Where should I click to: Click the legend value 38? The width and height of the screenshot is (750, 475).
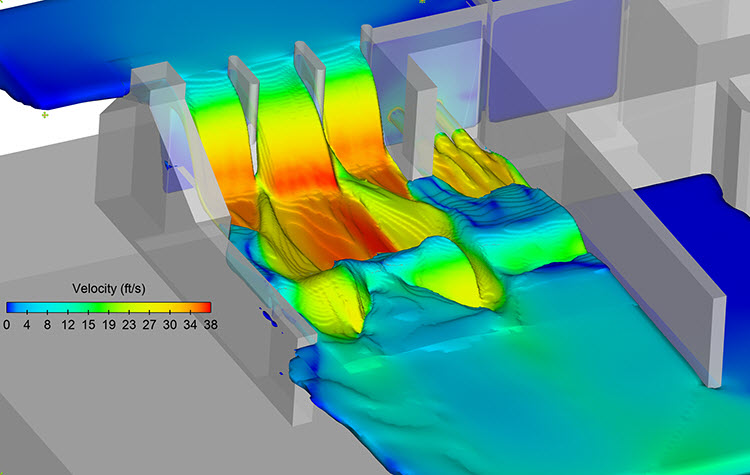click(x=210, y=325)
